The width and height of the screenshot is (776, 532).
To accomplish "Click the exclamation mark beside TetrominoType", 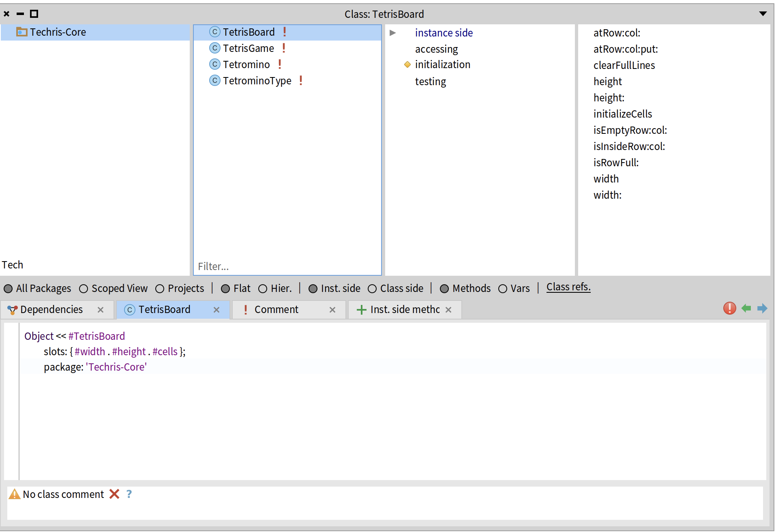I will point(301,81).
